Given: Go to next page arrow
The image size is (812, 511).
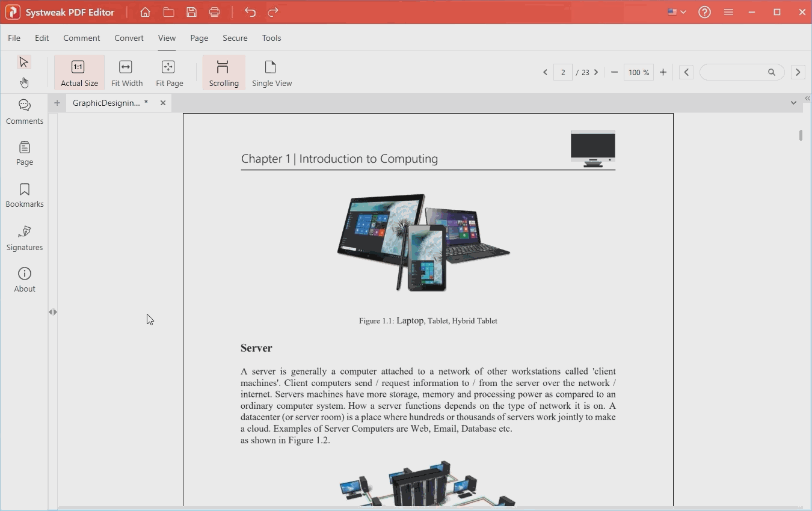Looking at the screenshot, I should pos(596,72).
